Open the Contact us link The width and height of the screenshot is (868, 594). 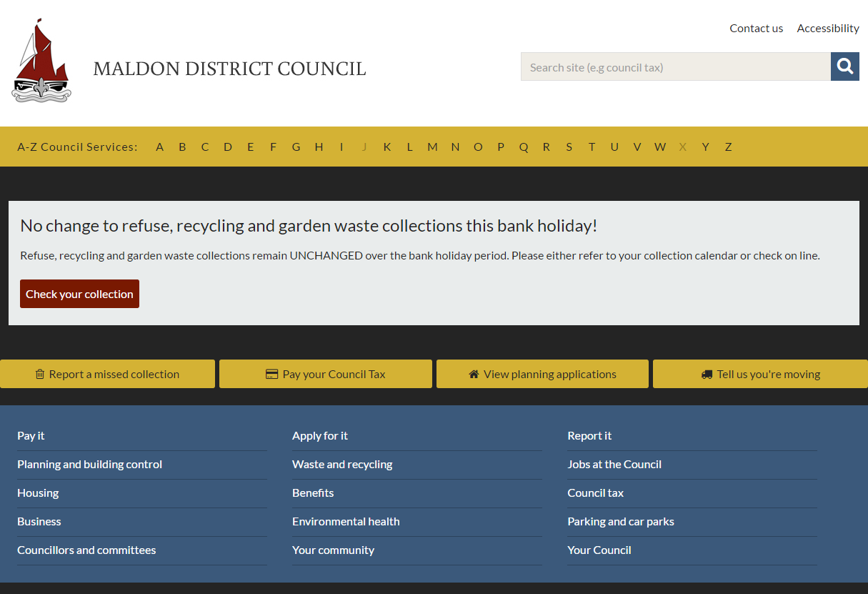tap(756, 29)
